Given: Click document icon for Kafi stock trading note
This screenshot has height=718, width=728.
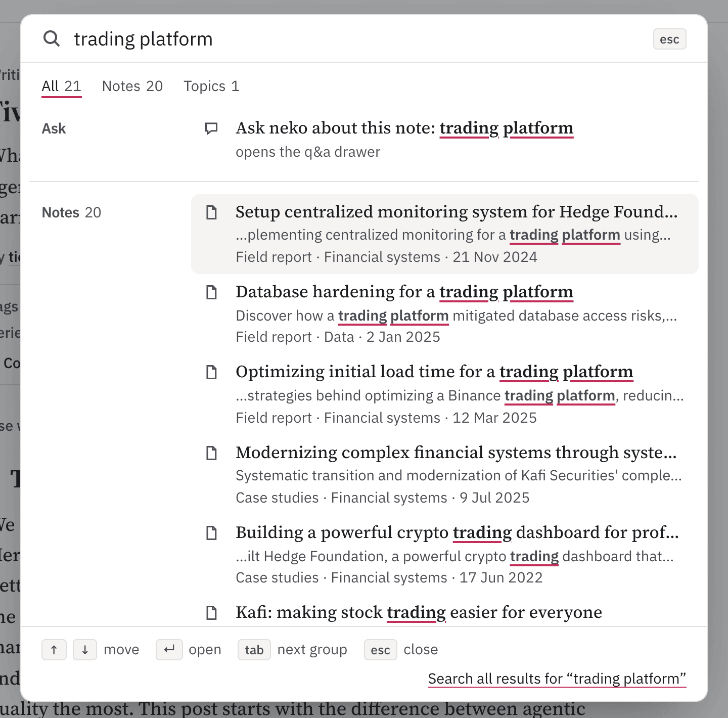Looking at the screenshot, I should coord(211,613).
